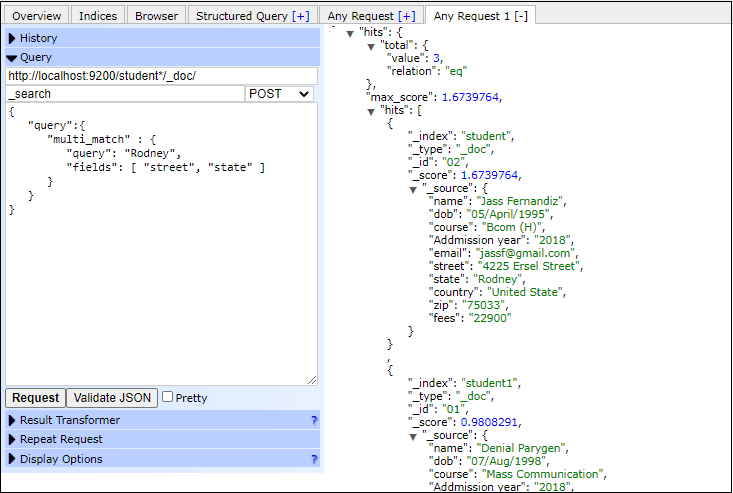The height and width of the screenshot is (493, 733).
Task: Click the max_score value 1.6739764
Action: [x=470, y=97]
